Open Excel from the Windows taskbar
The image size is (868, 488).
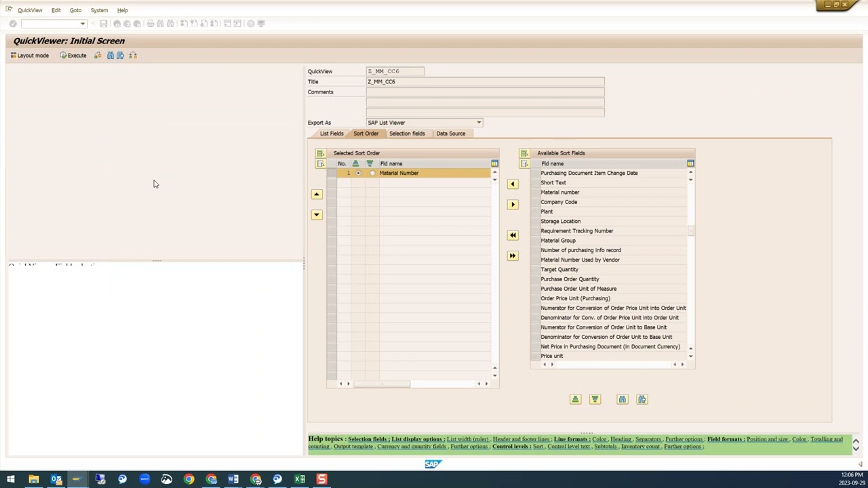(x=299, y=479)
